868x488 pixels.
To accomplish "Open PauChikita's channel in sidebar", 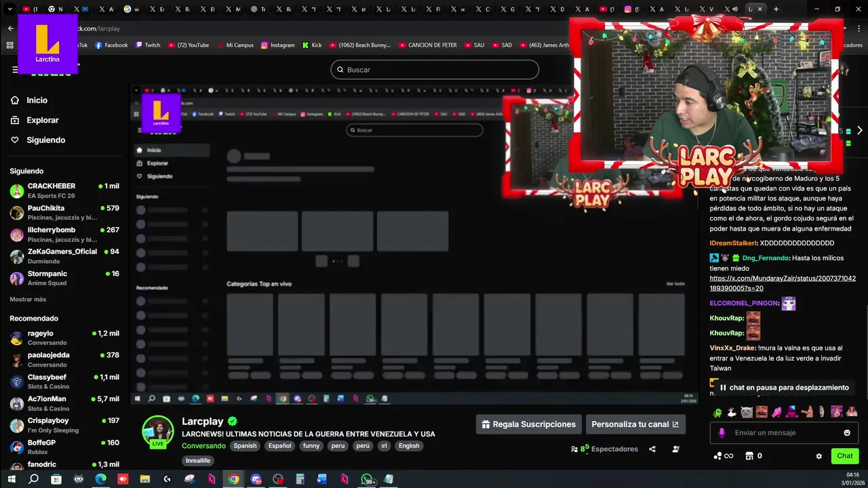I will click(64, 213).
